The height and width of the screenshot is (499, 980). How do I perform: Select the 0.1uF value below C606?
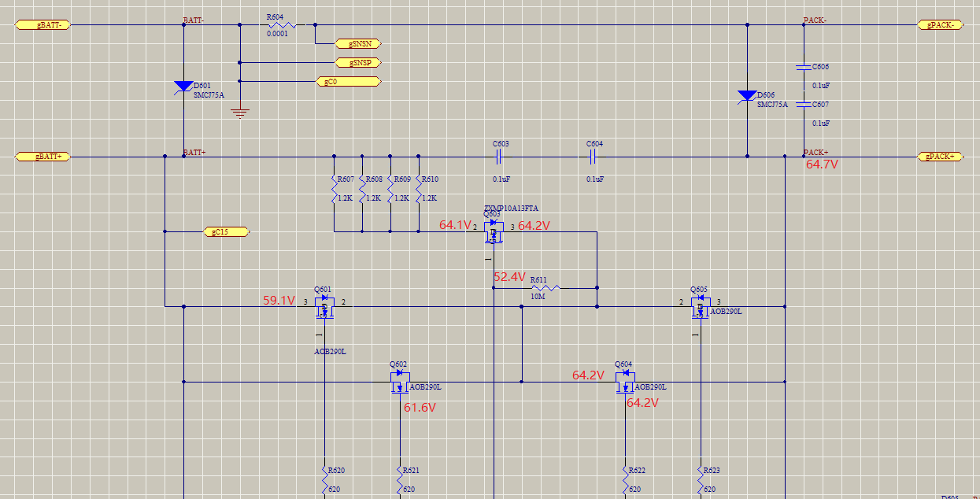click(x=821, y=85)
